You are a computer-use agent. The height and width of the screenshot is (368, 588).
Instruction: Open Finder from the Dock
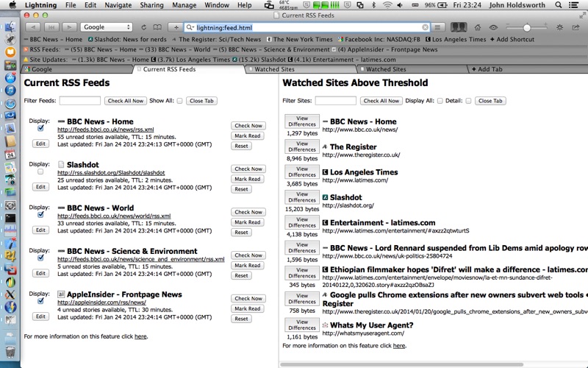click(10, 26)
